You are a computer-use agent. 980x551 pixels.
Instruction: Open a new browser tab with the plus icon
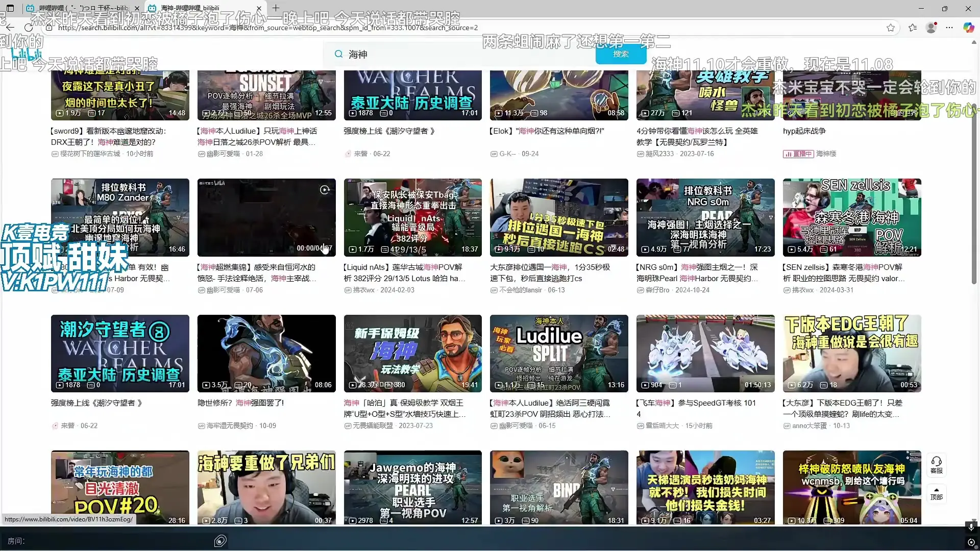[276, 8]
